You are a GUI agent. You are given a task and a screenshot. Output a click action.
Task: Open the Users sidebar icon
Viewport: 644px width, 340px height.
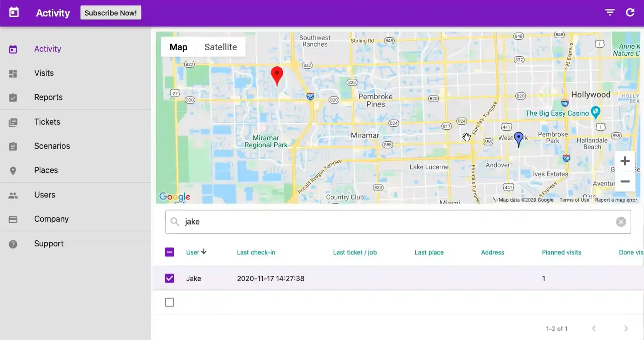coord(13,195)
